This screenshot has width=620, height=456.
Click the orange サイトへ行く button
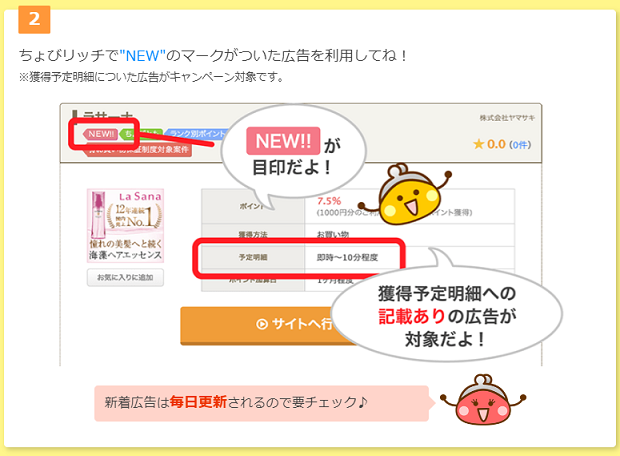(x=269, y=325)
